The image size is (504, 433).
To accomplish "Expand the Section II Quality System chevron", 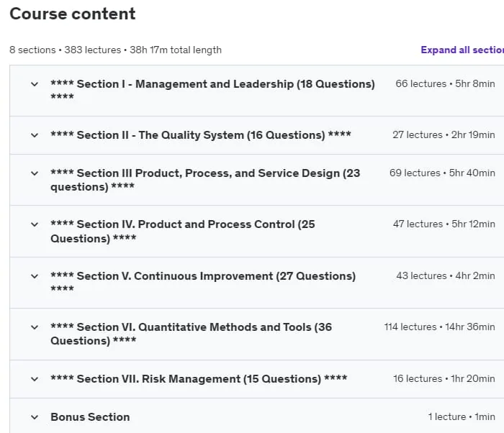I will coord(35,135).
